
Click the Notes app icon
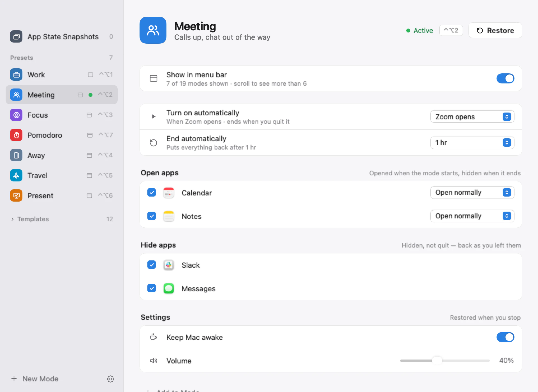169,216
